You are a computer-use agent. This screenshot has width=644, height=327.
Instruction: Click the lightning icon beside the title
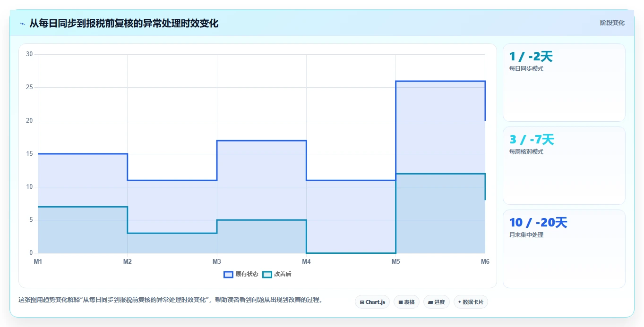click(x=22, y=24)
